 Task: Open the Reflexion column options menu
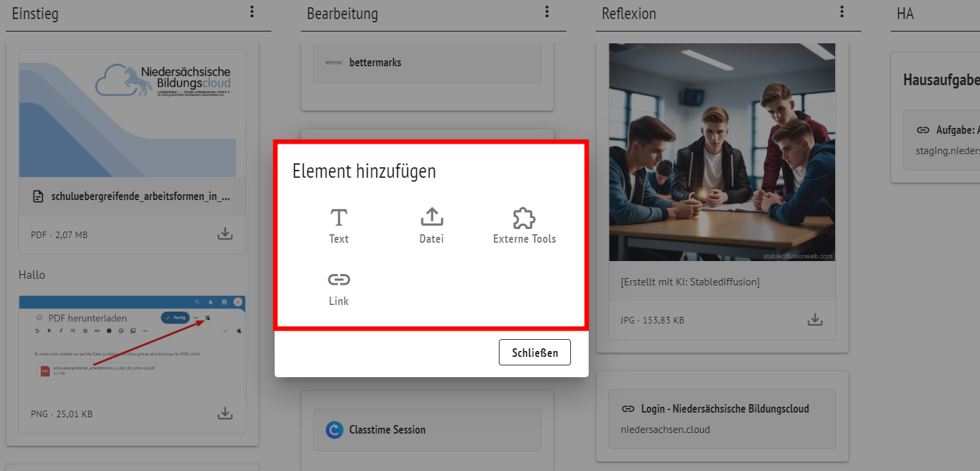842,11
